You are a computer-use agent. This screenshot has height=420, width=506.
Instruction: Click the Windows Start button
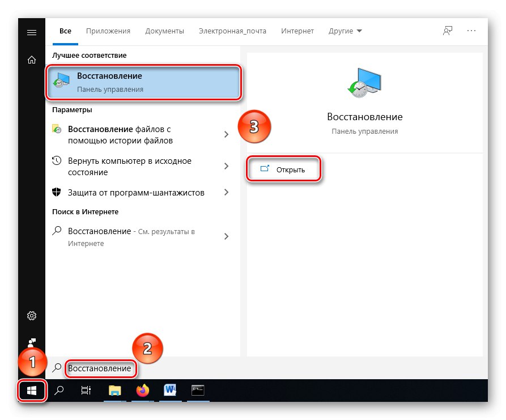32,391
